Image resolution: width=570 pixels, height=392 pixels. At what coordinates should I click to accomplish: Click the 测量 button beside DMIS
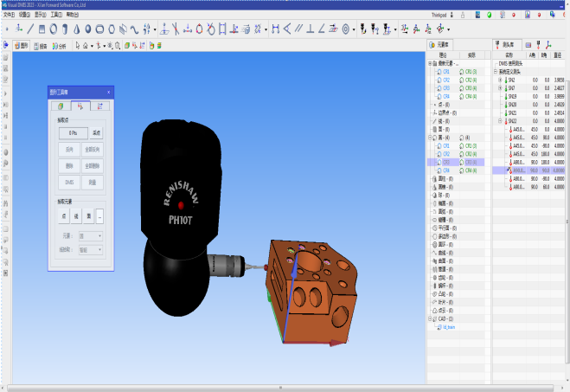coord(93,183)
